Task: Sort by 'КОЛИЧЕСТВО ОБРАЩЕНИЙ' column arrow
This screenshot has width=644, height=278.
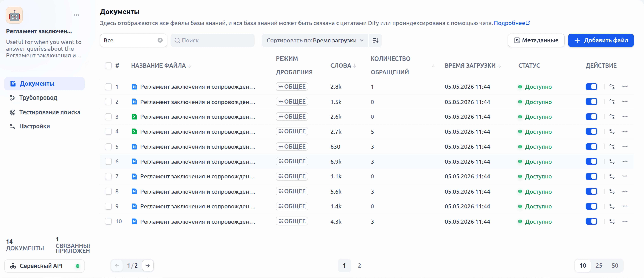Action: pyautogui.click(x=433, y=66)
